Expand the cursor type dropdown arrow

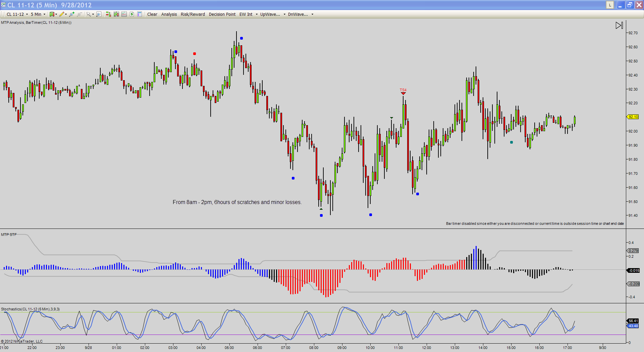pyautogui.click(x=93, y=14)
